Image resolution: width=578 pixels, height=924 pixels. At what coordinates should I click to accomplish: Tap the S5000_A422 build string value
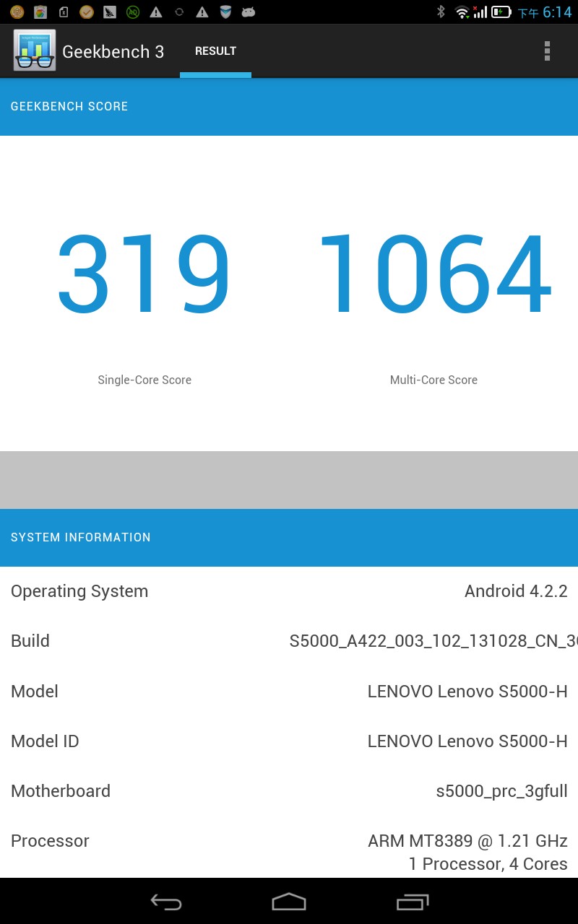(x=433, y=641)
